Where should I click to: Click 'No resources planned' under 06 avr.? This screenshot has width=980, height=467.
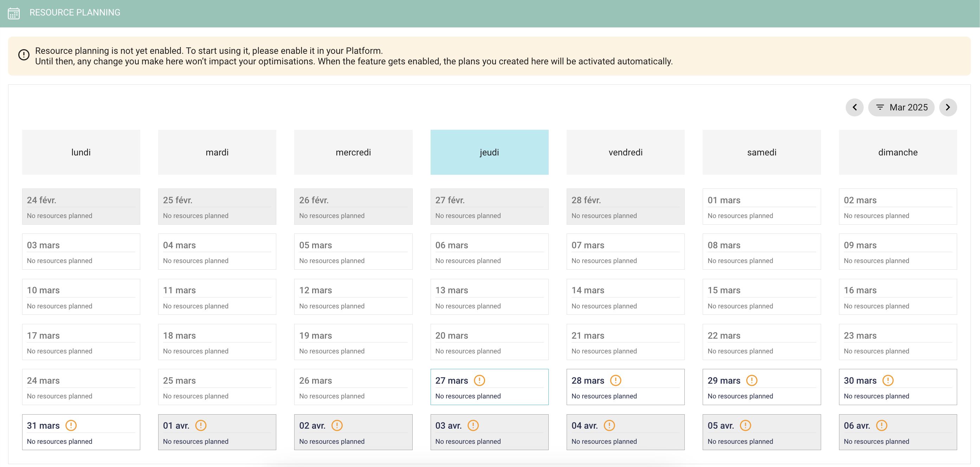tap(877, 441)
